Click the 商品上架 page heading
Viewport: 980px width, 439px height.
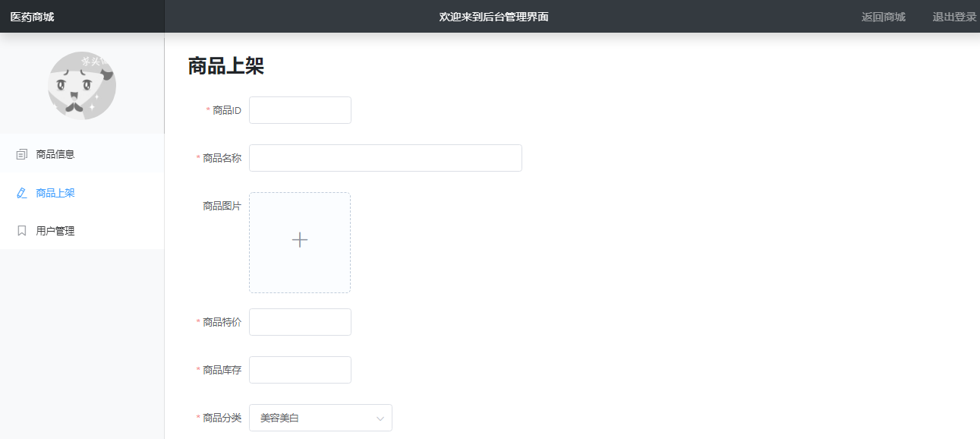[x=226, y=66]
